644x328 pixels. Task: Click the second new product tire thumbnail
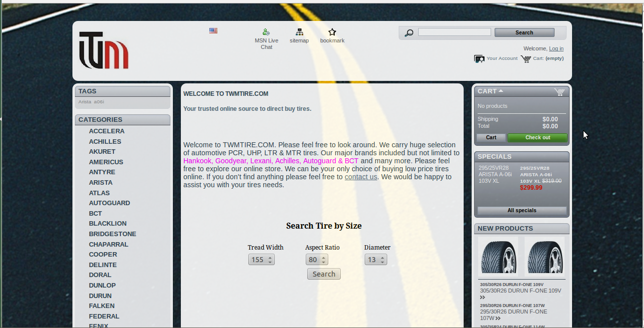click(544, 257)
